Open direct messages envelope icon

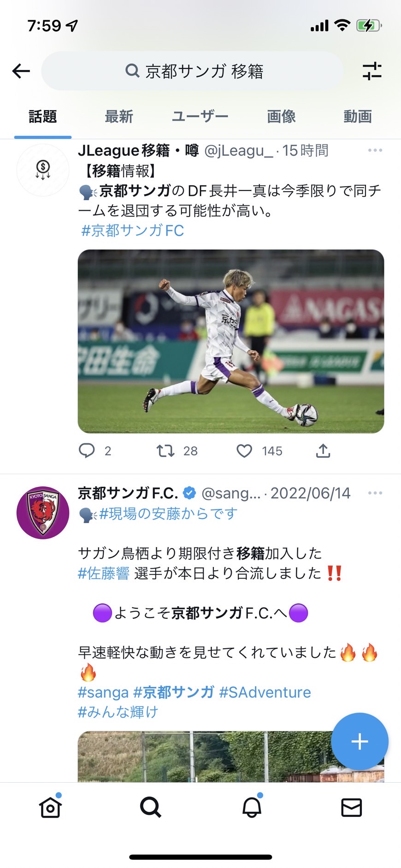pos(351,807)
